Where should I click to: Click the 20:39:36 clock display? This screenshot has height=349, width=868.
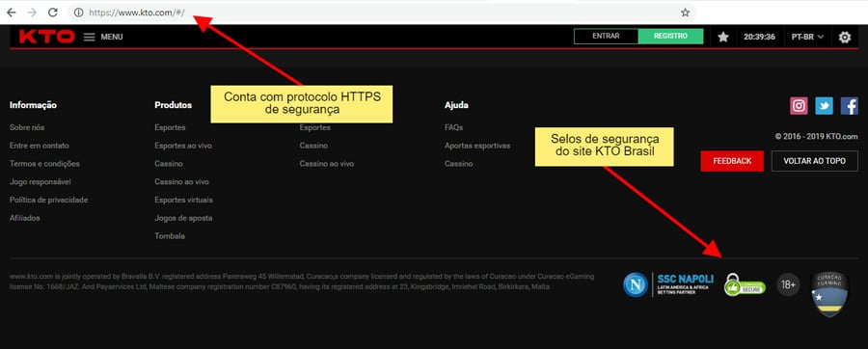[759, 37]
